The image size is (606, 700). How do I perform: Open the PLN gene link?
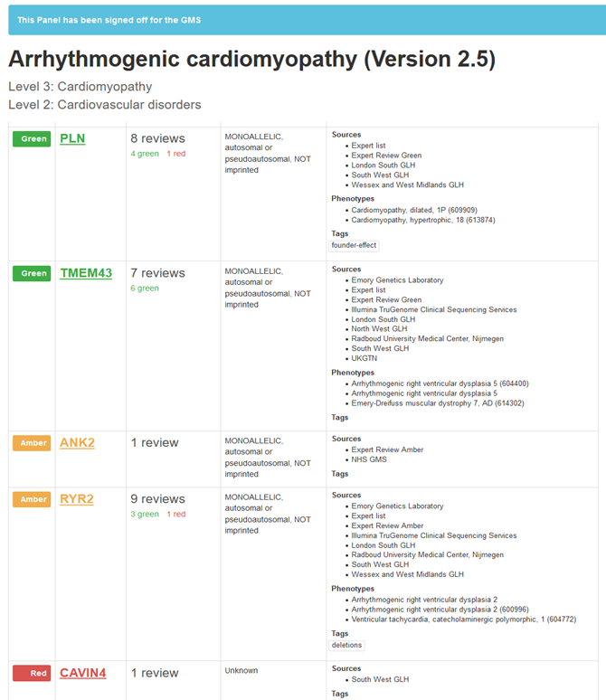coord(72,138)
